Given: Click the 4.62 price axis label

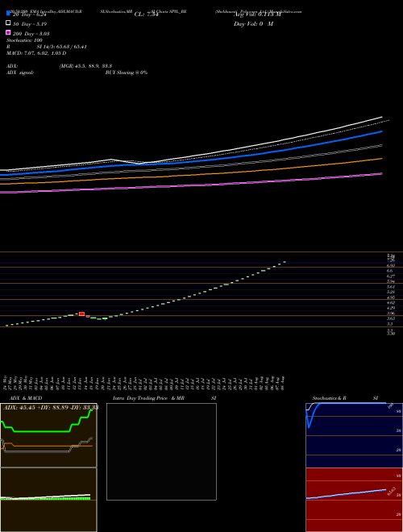Looking at the screenshot, I should click(x=390, y=302).
